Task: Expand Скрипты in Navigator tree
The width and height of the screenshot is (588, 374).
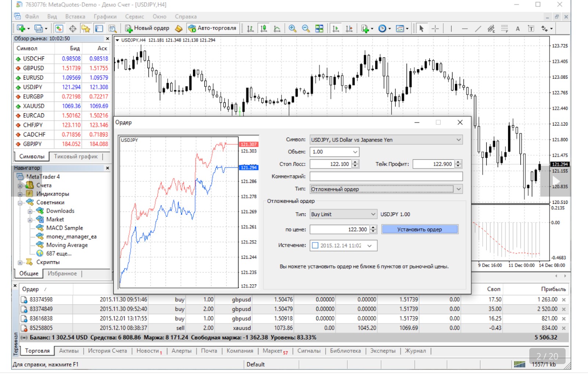Action: [x=20, y=262]
